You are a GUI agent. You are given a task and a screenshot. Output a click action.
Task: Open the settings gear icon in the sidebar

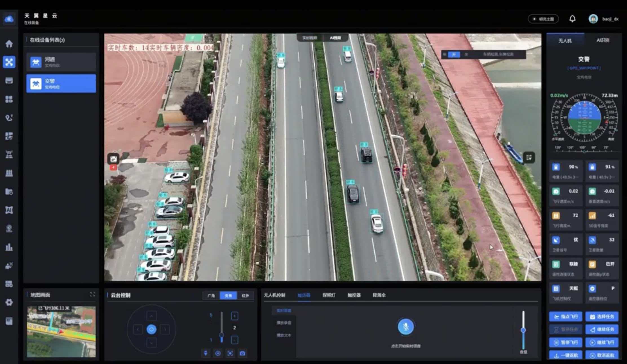click(9, 302)
